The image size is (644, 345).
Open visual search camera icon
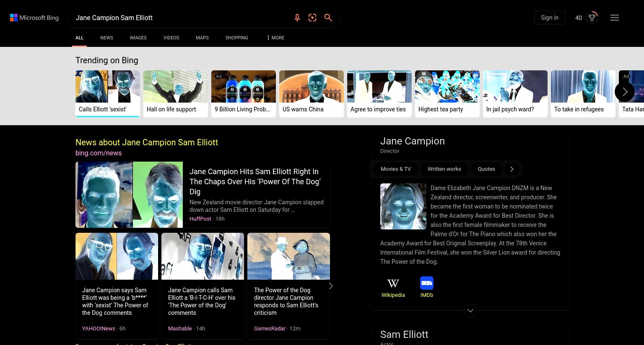tap(312, 18)
